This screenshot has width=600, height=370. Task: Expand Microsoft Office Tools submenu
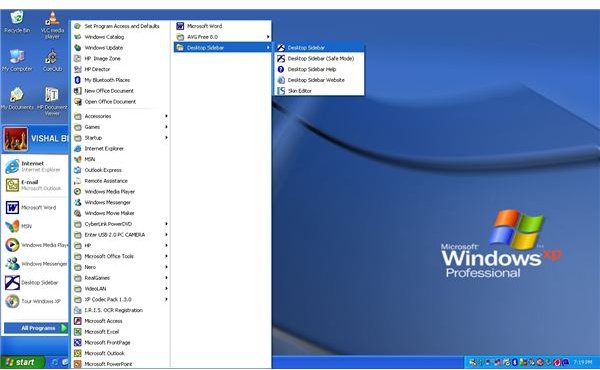coord(121,256)
